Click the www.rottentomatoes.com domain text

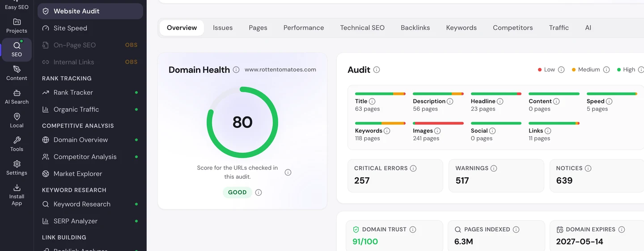pos(280,70)
